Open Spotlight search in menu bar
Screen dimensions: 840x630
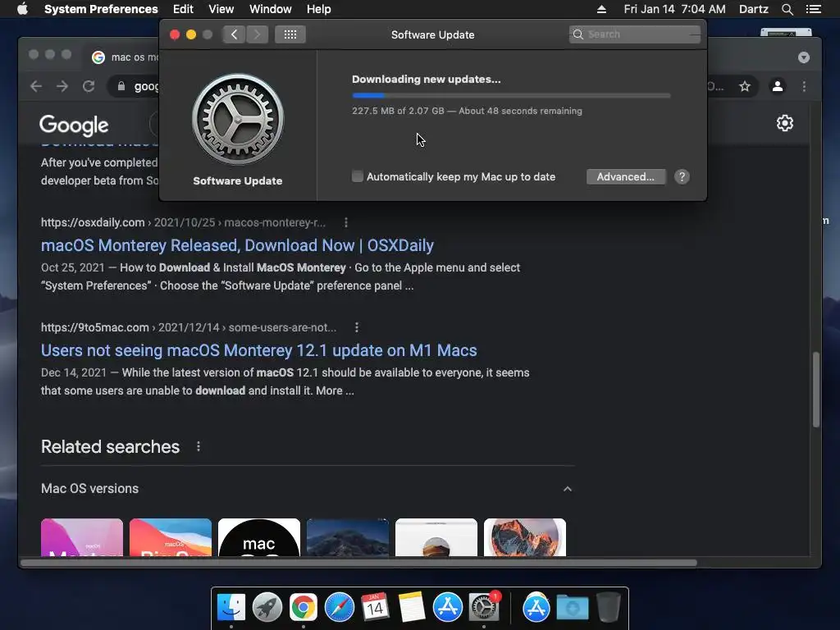coord(787,9)
